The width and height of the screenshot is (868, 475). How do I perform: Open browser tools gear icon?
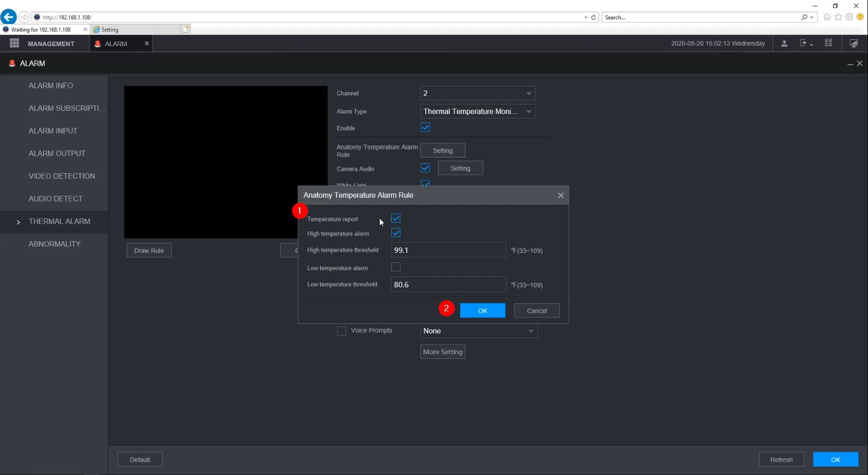click(x=849, y=17)
